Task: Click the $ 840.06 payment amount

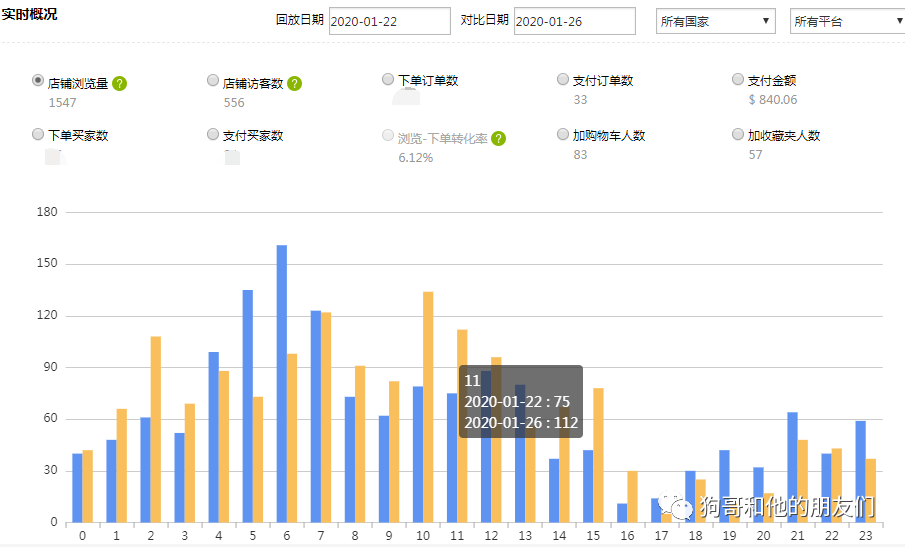Action: [773, 100]
